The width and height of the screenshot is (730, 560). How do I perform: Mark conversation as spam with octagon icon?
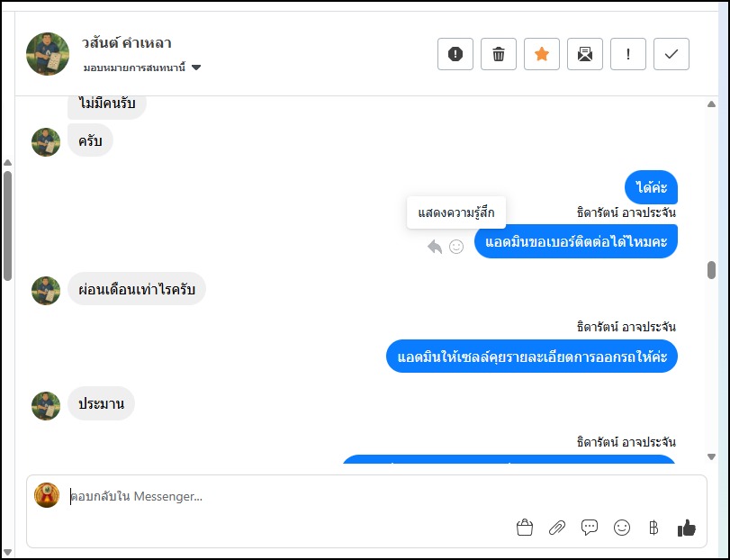[x=455, y=54]
